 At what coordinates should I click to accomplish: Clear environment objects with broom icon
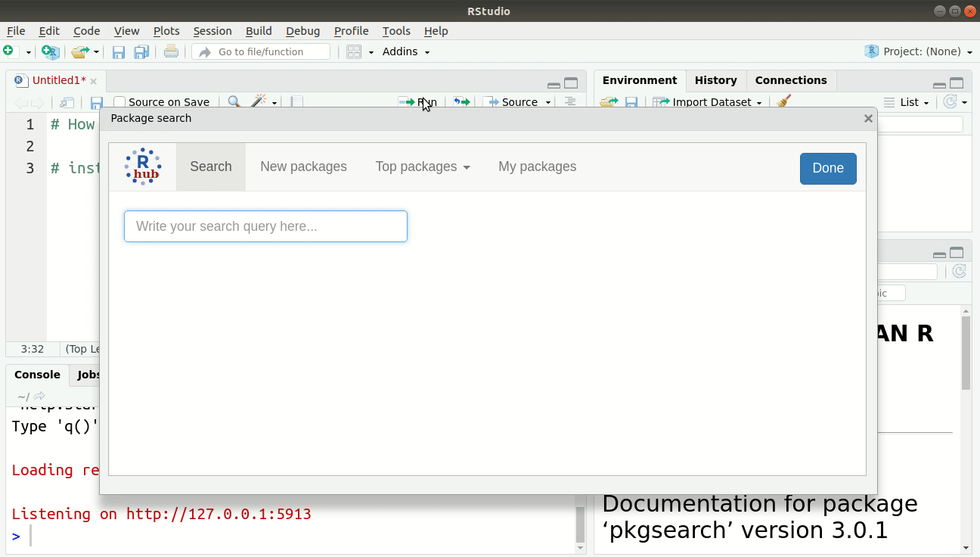pyautogui.click(x=783, y=101)
